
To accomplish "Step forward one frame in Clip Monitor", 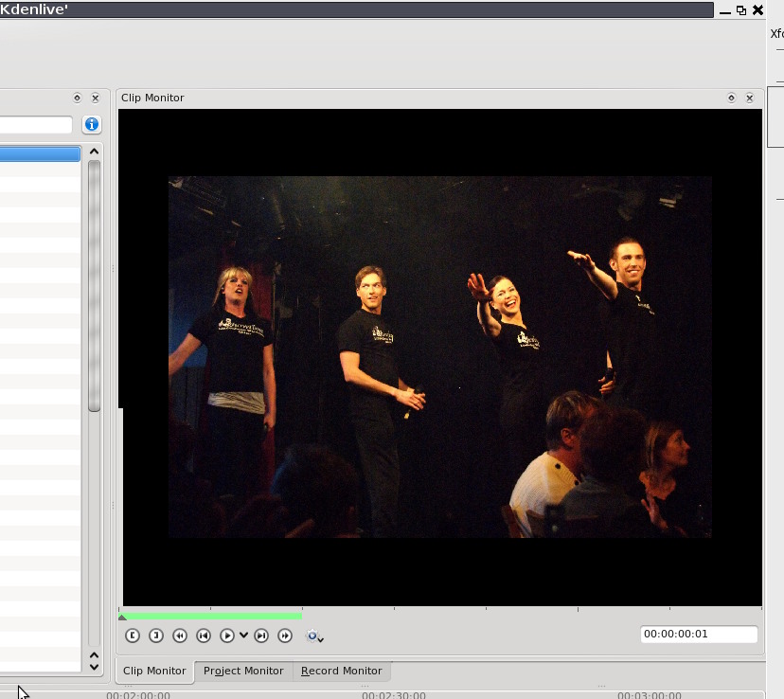I will point(261,636).
